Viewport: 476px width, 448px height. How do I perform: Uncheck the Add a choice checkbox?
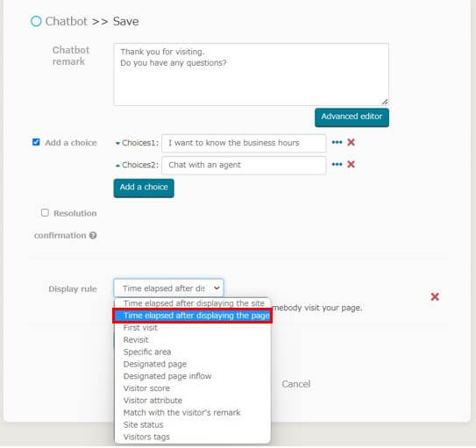[x=36, y=142]
